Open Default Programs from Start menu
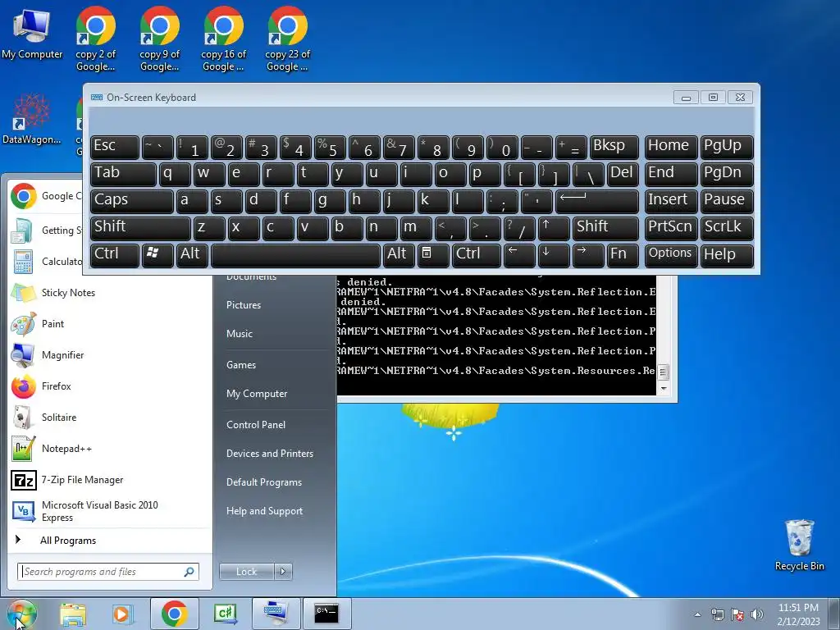Image resolution: width=840 pixels, height=630 pixels. tap(264, 482)
